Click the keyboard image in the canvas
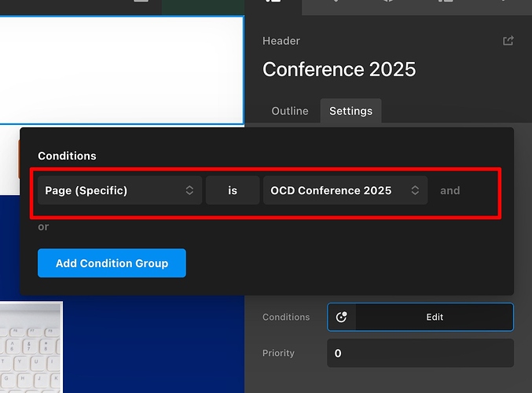532x393 pixels. (31, 347)
